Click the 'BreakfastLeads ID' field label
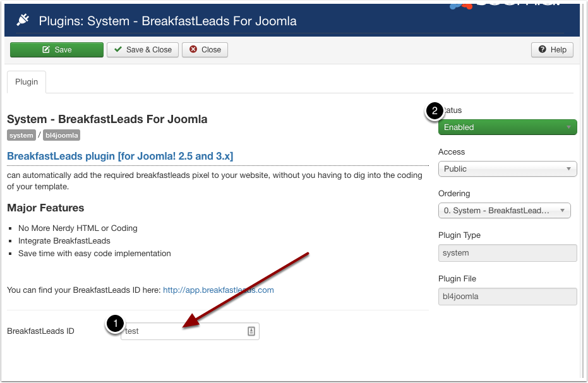The image size is (588, 383). click(x=40, y=331)
